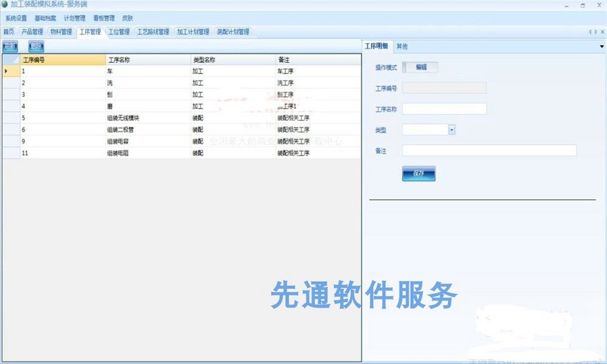607x364 pixels.
Task: Click the 工序名称 input field
Action: [444, 109]
